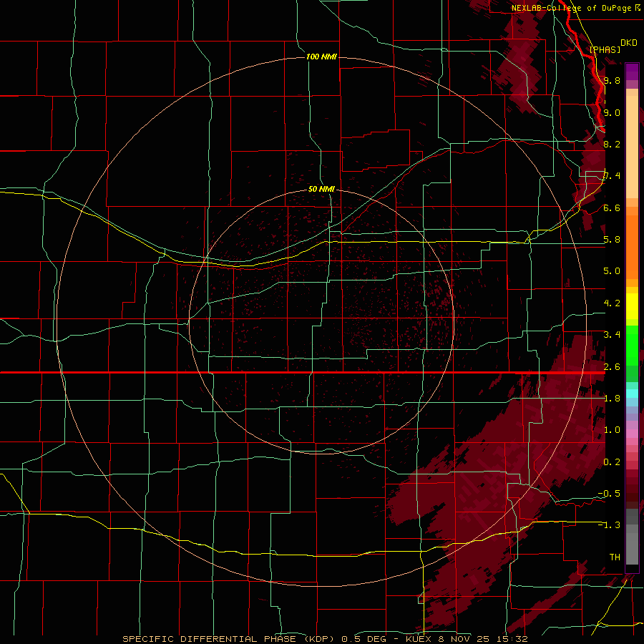Click the 0.2 scale value
The width and height of the screenshot is (644, 644).
pos(612,462)
